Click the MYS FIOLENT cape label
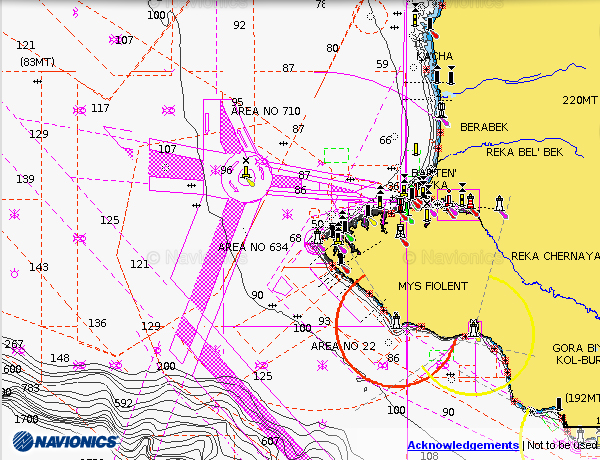The image size is (600, 460). 433,286
